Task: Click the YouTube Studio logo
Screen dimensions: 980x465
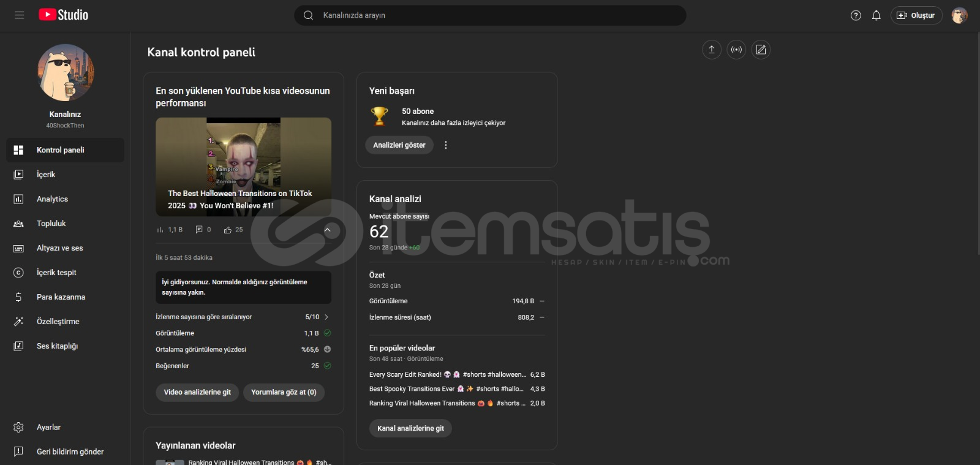Action: pos(64,15)
